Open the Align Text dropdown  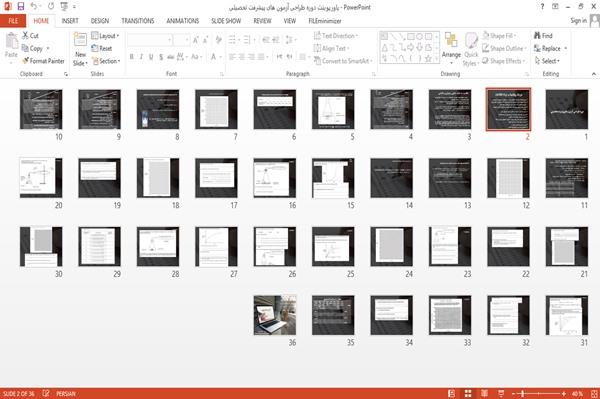click(331, 48)
